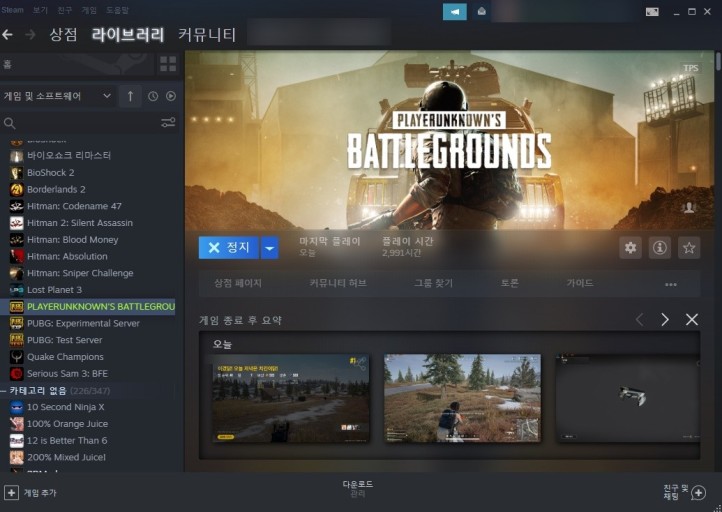Open the 게임 menu
Screen dimensions: 722x512
89,10
